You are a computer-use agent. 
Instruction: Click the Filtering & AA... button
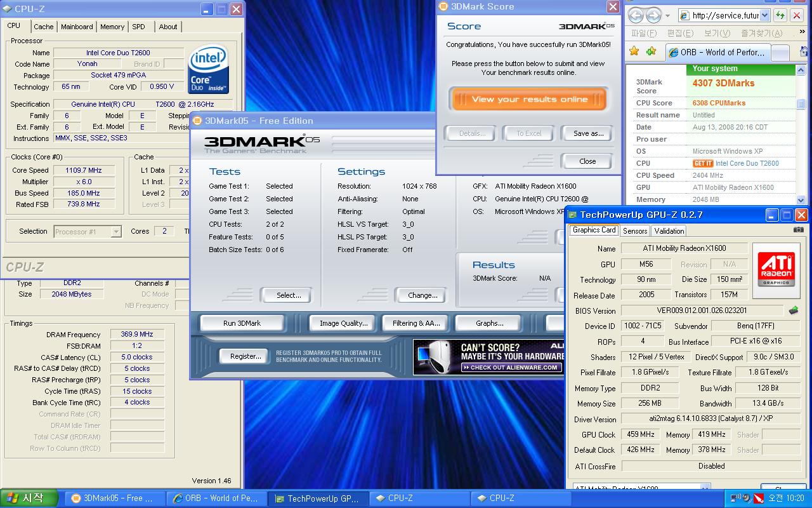[x=416, y=323]
